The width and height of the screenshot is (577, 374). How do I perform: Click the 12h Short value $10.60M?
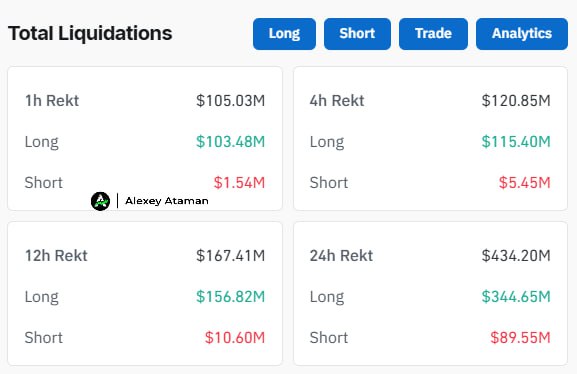pyautogui.click(x=235, y=338)
